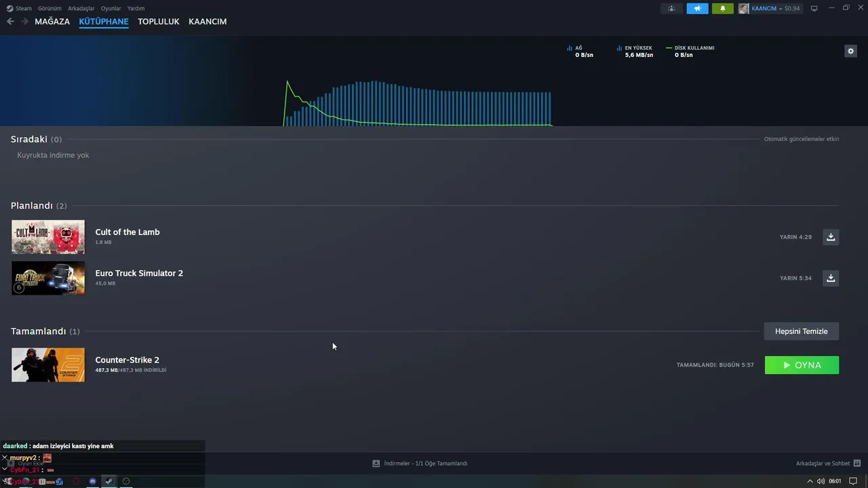Image resolution: width=868 pixels, height=488 pixels.
Task: Click the blue announcements megaphone button
Action: [x=697, y=8]
